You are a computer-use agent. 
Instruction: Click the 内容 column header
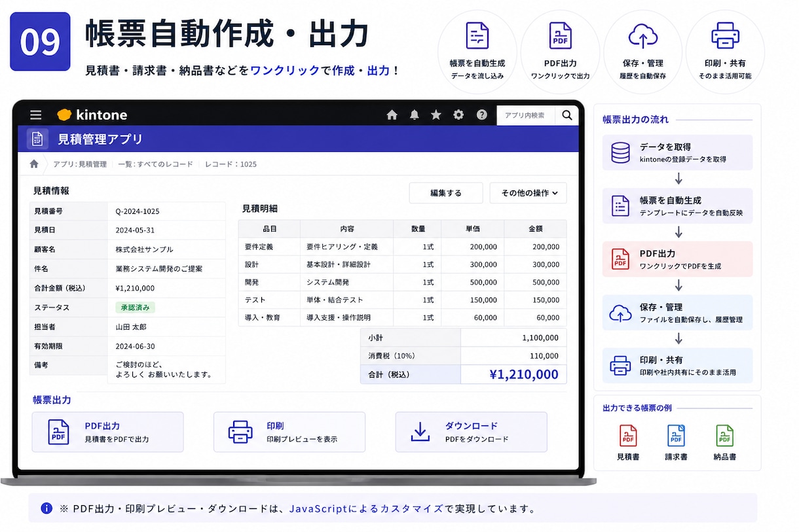pyautogui.click(x=347, y=229)
